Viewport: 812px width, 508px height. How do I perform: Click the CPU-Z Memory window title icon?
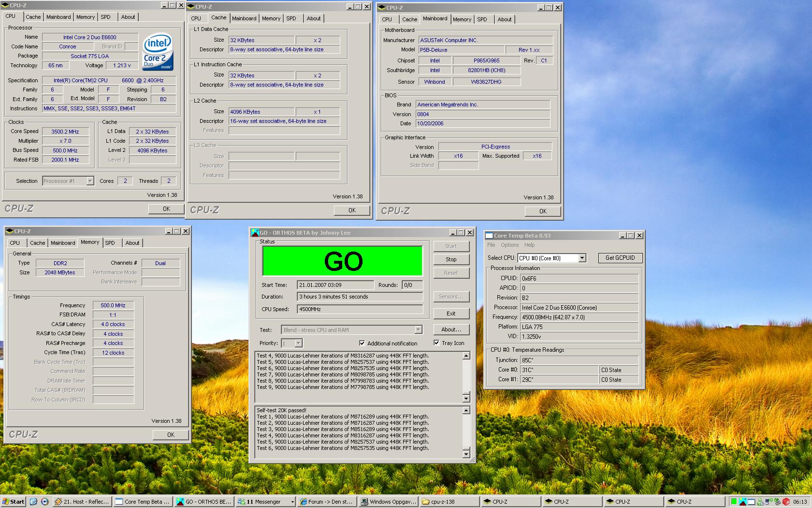click(10, 231)
